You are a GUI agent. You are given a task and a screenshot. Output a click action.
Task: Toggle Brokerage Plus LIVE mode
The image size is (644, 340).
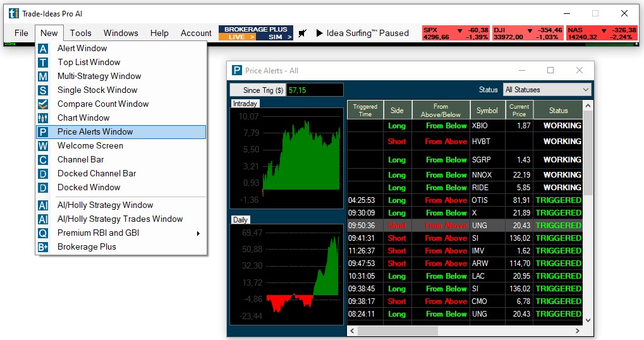pos(237,37)
